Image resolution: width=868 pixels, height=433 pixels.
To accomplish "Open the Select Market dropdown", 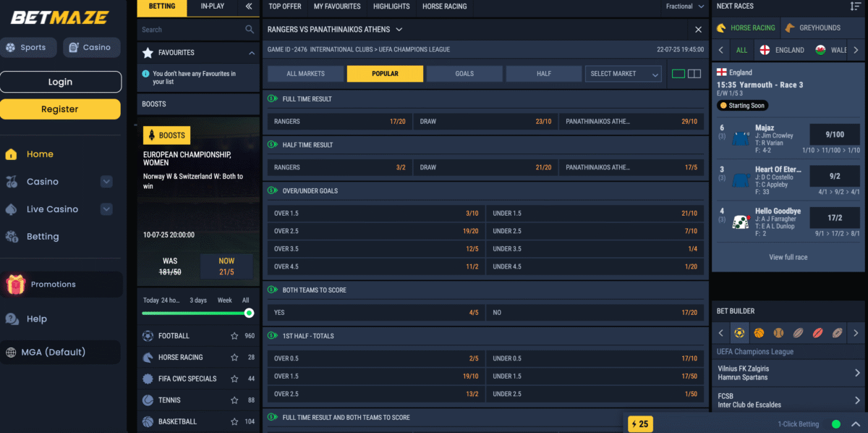I will coord(624,74).
